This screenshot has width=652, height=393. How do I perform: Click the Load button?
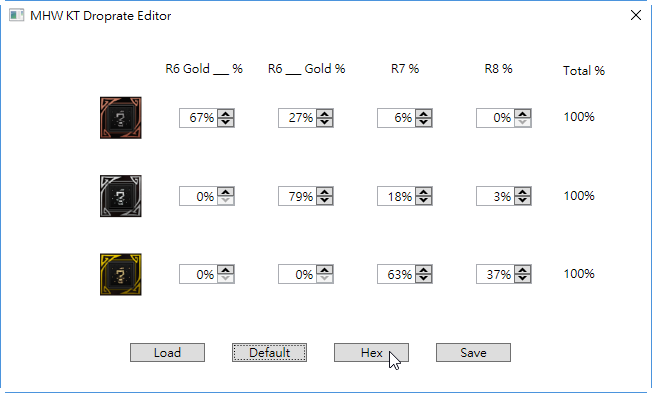point(167,353)
